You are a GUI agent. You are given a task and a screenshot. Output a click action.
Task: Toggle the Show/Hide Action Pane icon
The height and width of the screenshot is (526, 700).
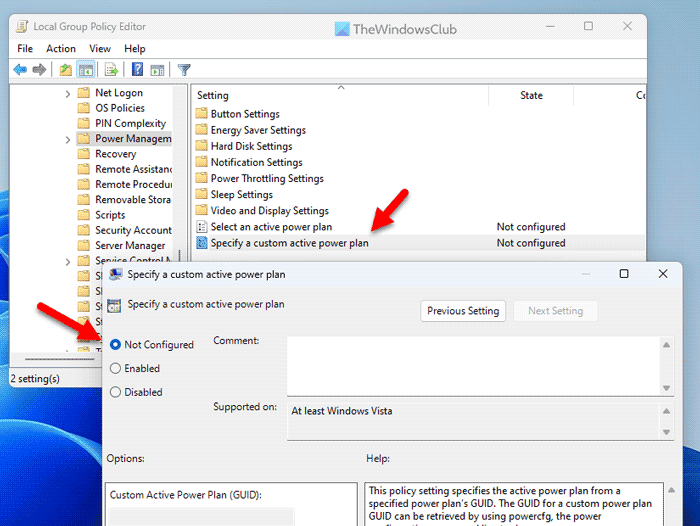click(157, 70)
